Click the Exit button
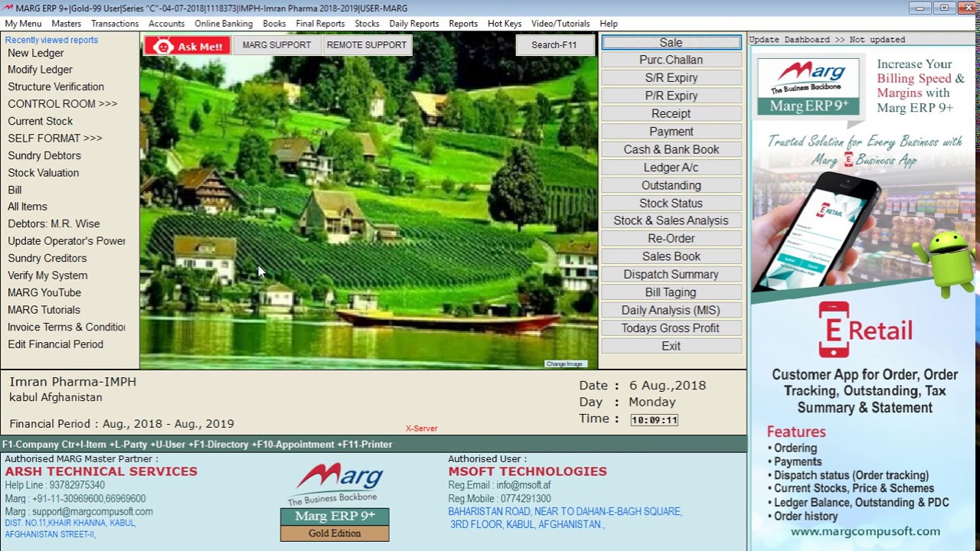 click(x=671, y=346)
